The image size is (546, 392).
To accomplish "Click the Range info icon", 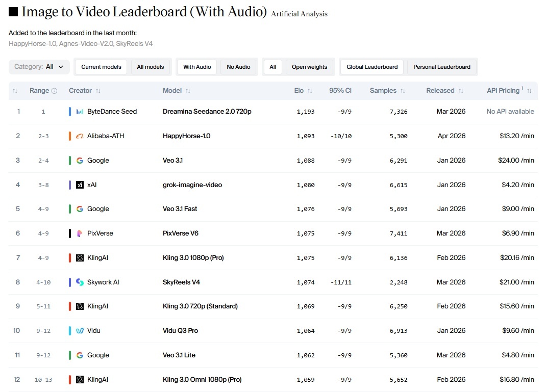I will pos(54,91).
